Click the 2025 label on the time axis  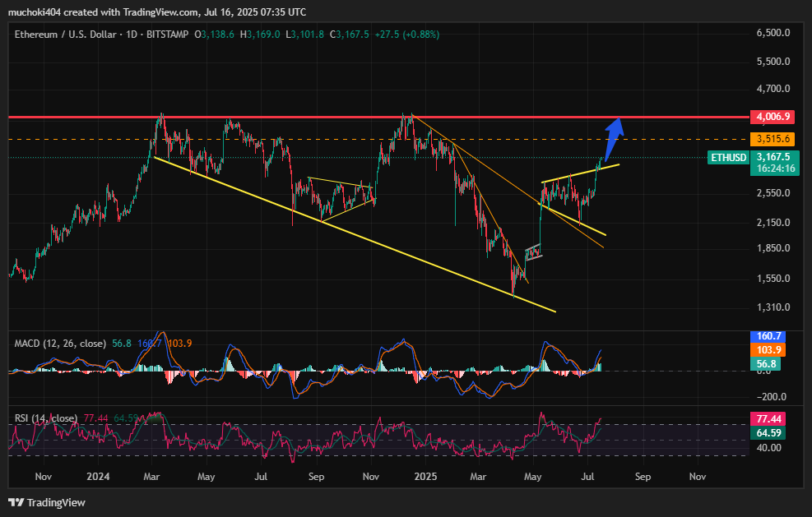425,476
